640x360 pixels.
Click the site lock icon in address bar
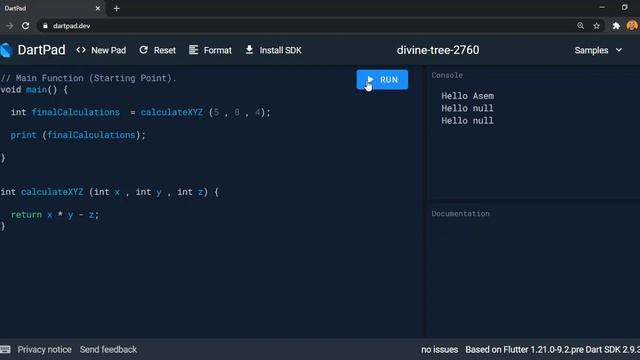pos(45,26)
